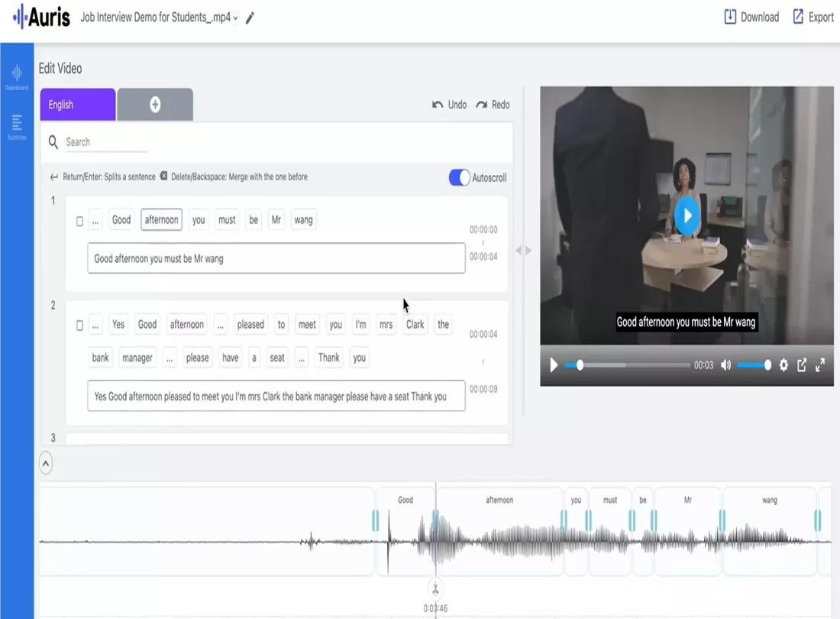The height and width of the screenshot is (619, 840).
Task: Enter fullscreen mode in the video player
Action: pyautogui.click(x=821, y=365)
